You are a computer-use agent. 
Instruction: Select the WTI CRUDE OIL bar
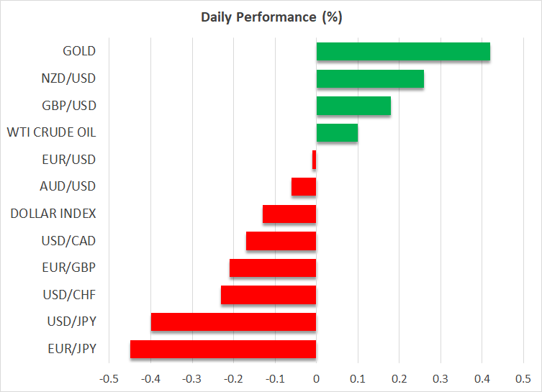point(337,133)
